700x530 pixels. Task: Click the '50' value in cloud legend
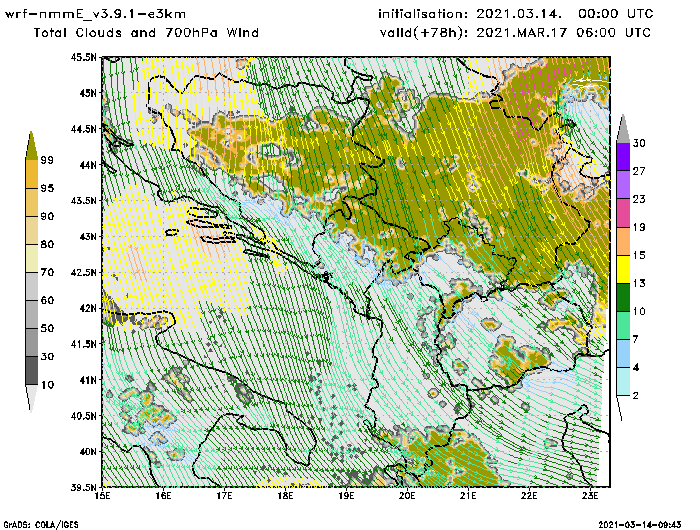point(47,329)
